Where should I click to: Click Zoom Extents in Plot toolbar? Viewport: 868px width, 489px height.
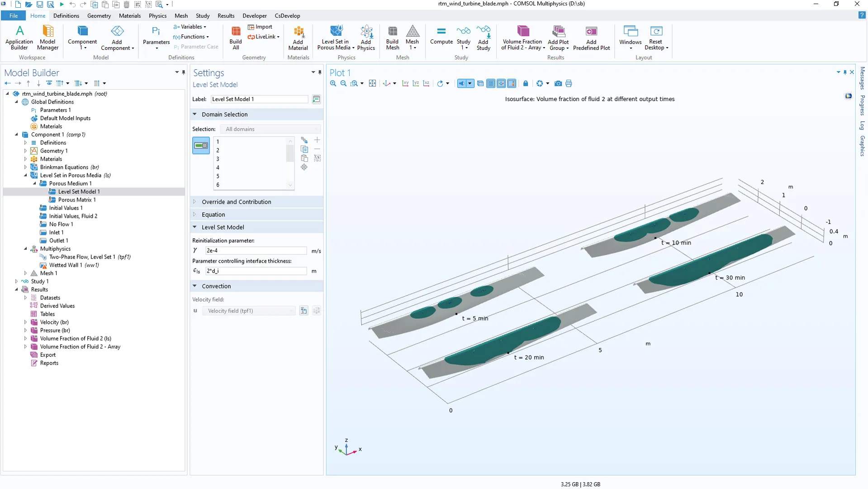tap(372, 83)
